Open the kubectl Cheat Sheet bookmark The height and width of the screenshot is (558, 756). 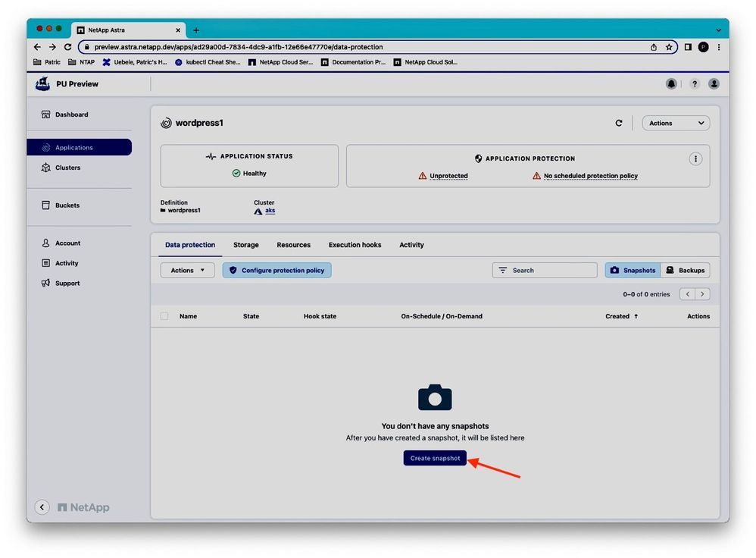[x=208, y=61]
